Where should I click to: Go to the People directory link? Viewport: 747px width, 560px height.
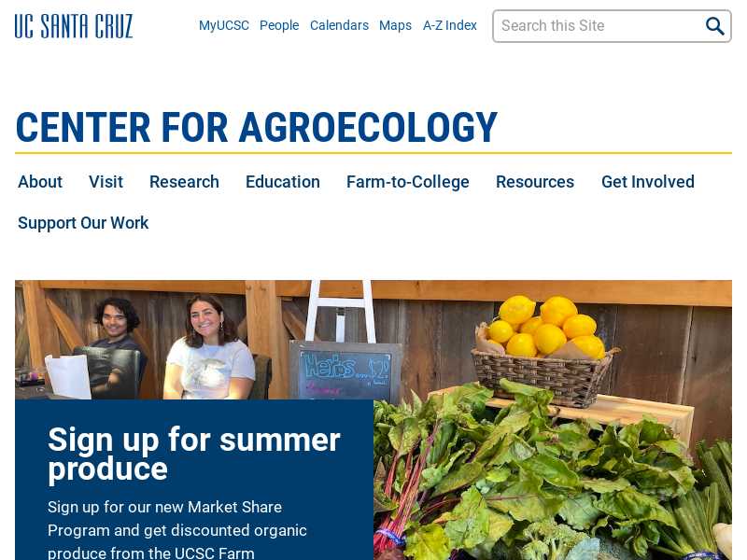[279, 25]
